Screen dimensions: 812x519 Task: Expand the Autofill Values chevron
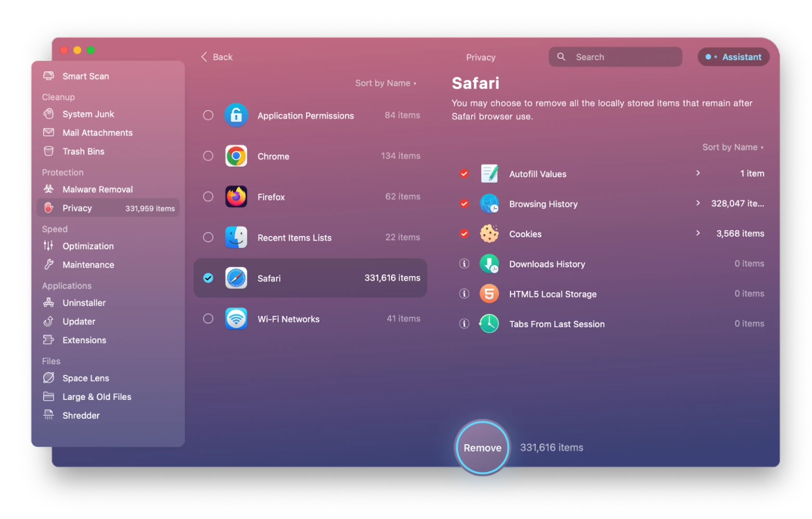[x=698, y=173]
